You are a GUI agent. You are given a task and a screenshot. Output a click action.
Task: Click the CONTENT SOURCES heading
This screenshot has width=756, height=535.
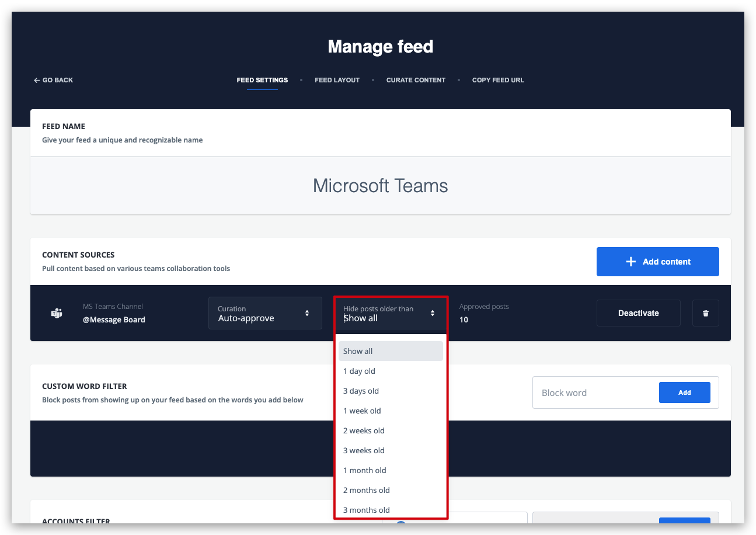[x=78, y=255]
